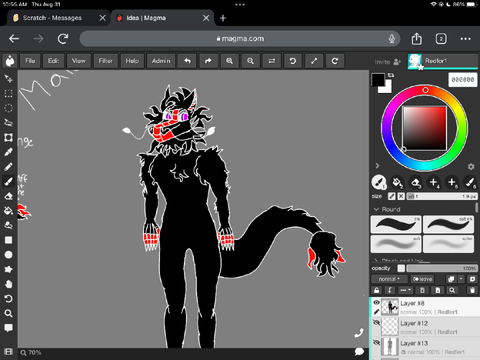
Task: Click the zoom out magnifier button
Action: pyautogui.click(x=250, y=61)
